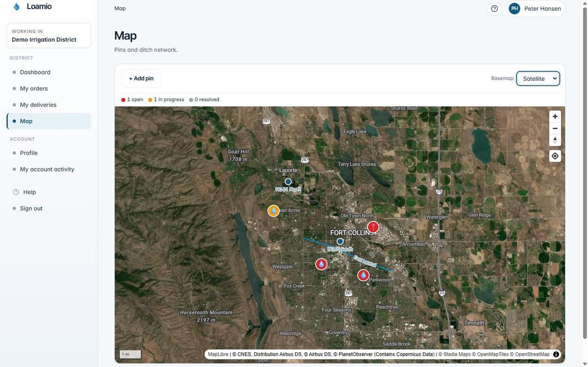Reset map bearing with compass button

click(x=555, y=140)
